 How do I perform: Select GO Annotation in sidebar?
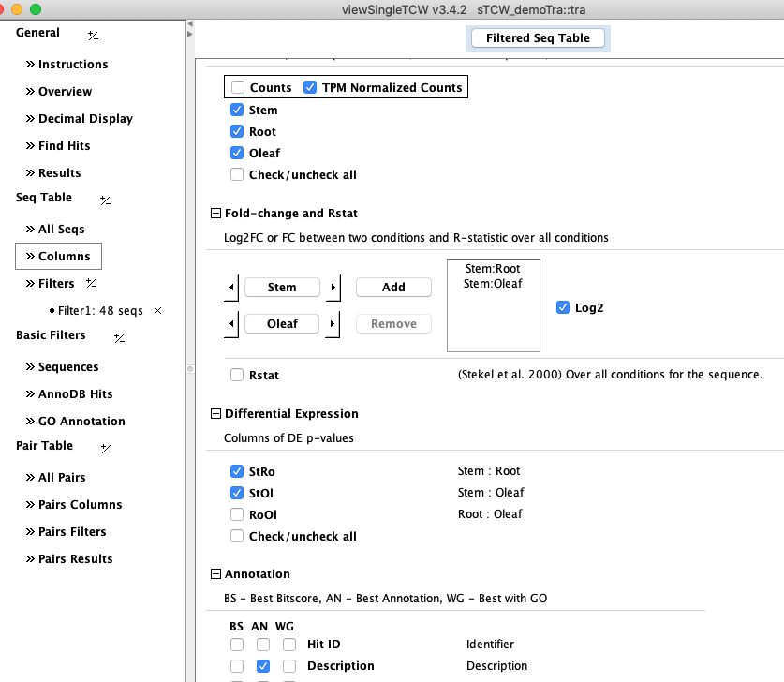coord(81,422)
